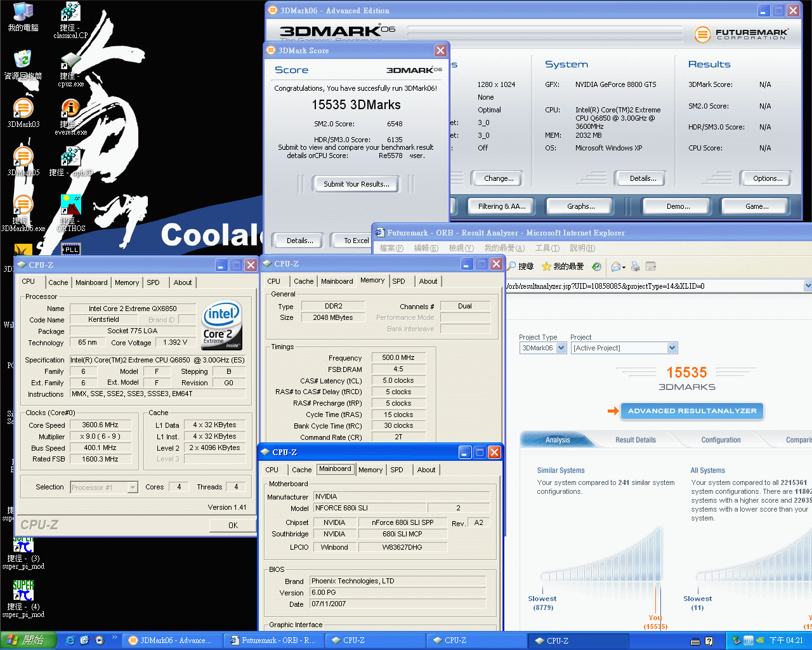Click the System Details... button in 3DMark06
812x650 pixels.
coord(643,178)
